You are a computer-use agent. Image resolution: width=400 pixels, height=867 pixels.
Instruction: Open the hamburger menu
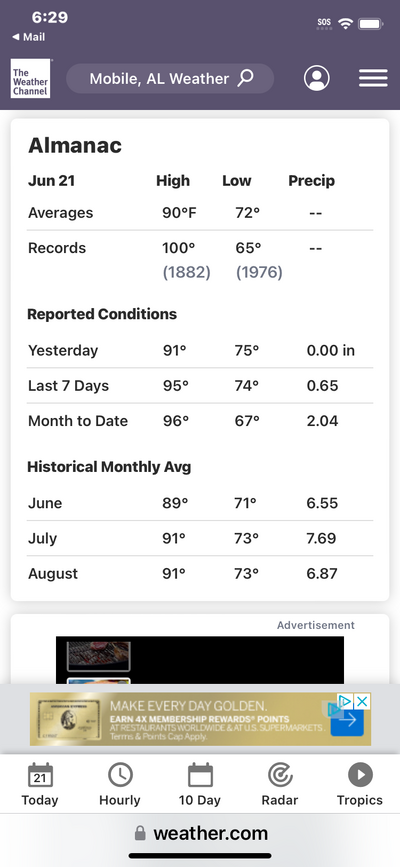373,79
